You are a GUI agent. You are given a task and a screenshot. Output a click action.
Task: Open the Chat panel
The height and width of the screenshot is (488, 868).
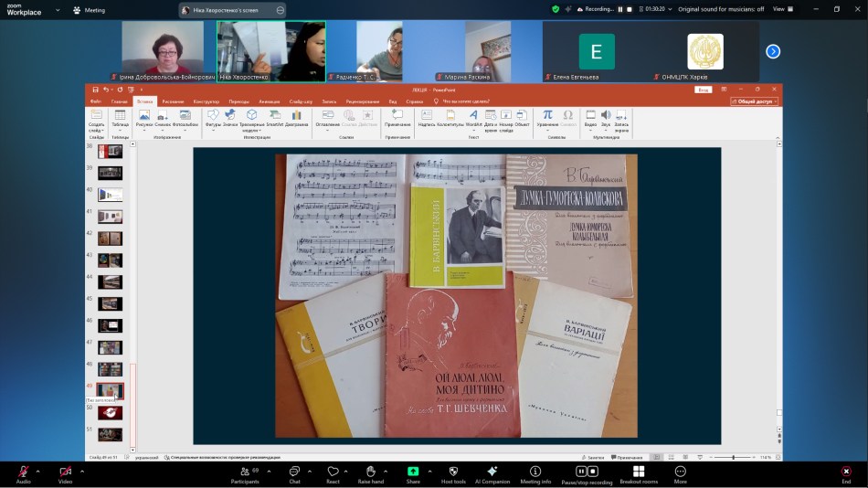[294, 472]
